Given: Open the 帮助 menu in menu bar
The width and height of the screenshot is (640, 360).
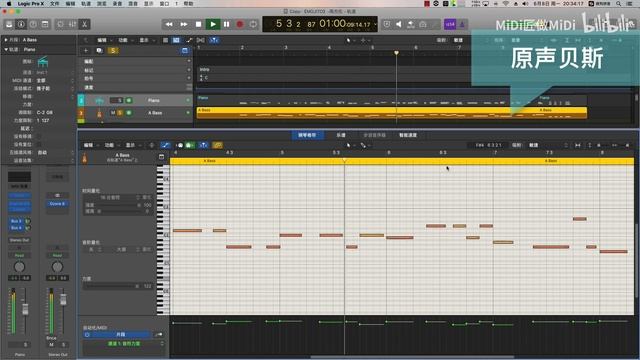Looking at the screenshot, I should click(x=188, y=4).
